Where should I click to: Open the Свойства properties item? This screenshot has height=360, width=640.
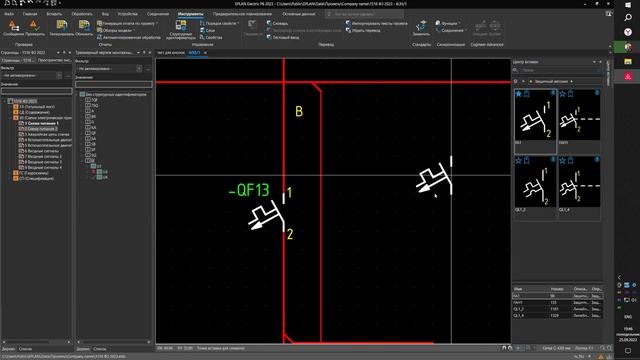[211, 38]
